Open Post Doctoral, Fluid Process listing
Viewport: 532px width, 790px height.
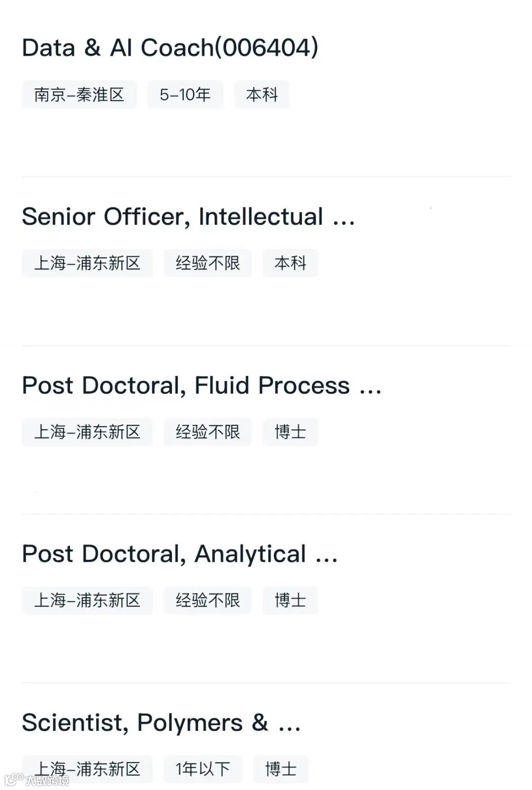201,385
